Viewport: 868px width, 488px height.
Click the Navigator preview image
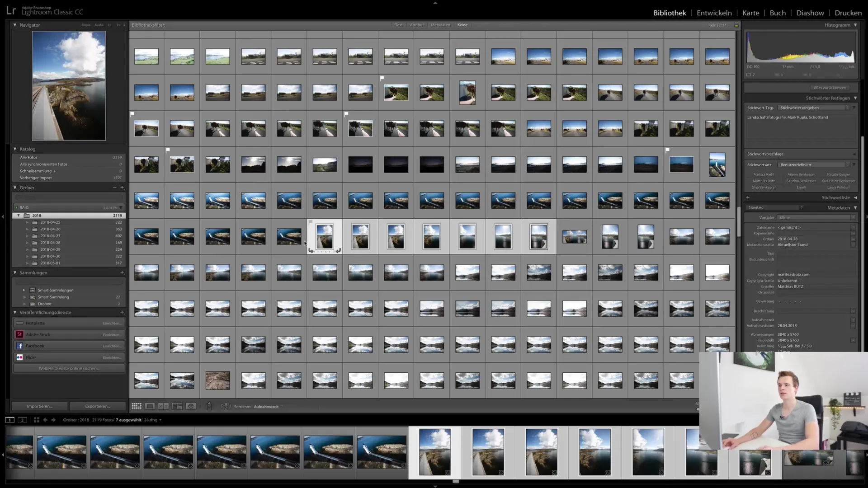point(69,86)
